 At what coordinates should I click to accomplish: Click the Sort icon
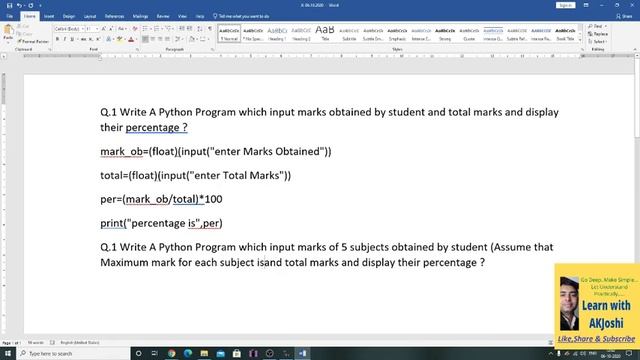(x=200, y=29)
